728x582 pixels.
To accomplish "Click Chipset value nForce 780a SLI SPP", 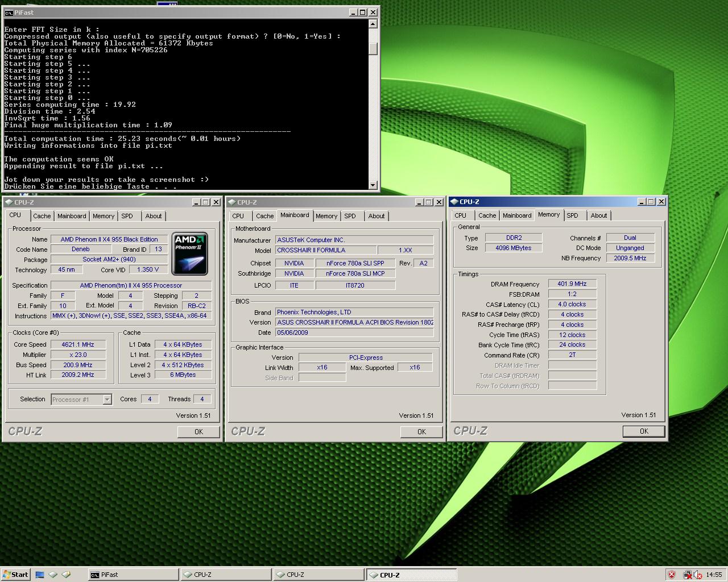I will coord(355,263).
